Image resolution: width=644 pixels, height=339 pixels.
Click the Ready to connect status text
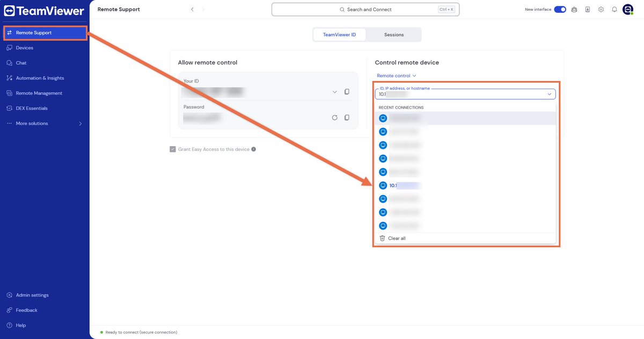(x=141, y=333)
